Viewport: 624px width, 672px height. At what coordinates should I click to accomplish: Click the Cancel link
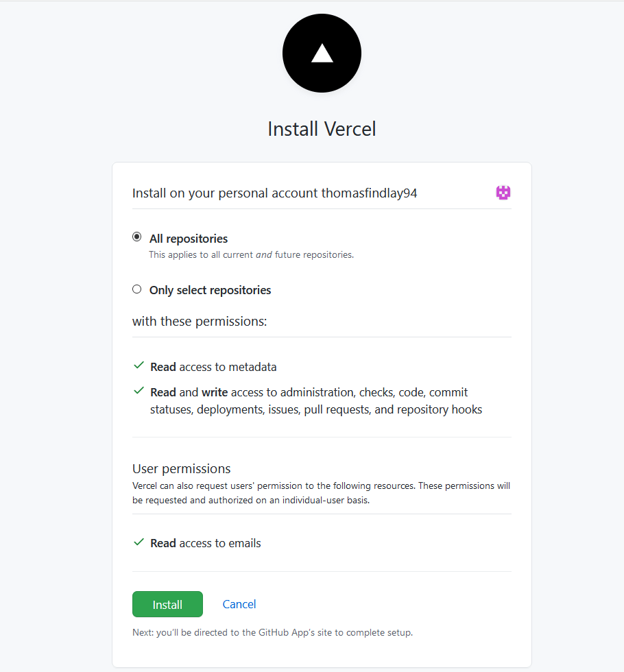(239, 604)
